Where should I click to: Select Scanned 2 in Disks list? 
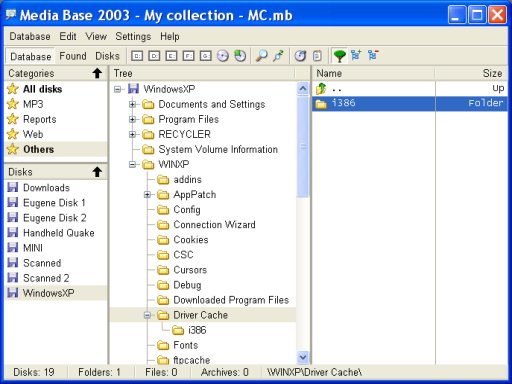(x=56, y=278)
